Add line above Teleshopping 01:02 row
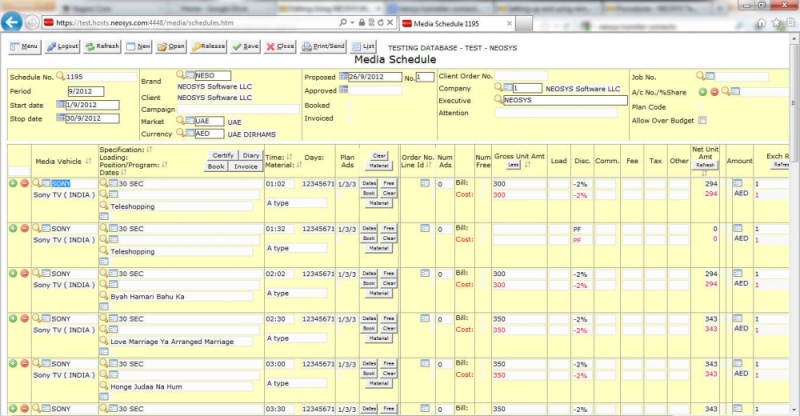The image size is (800, 416). point(13,183)
